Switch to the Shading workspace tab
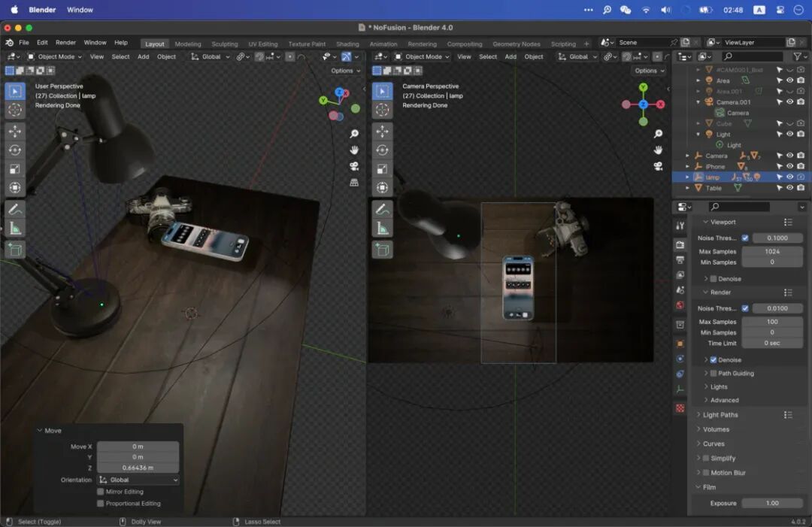812x527 pixels. coord(347,44)
